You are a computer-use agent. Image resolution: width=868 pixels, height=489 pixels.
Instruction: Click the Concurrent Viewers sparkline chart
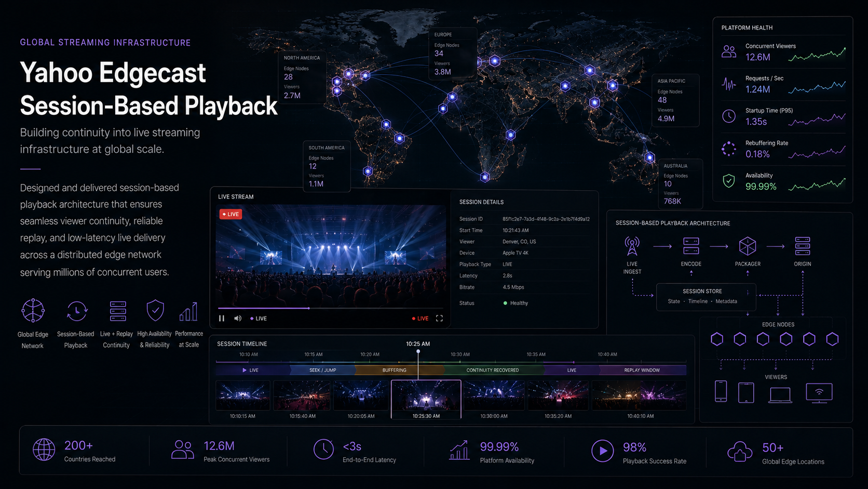coord(817,54)
